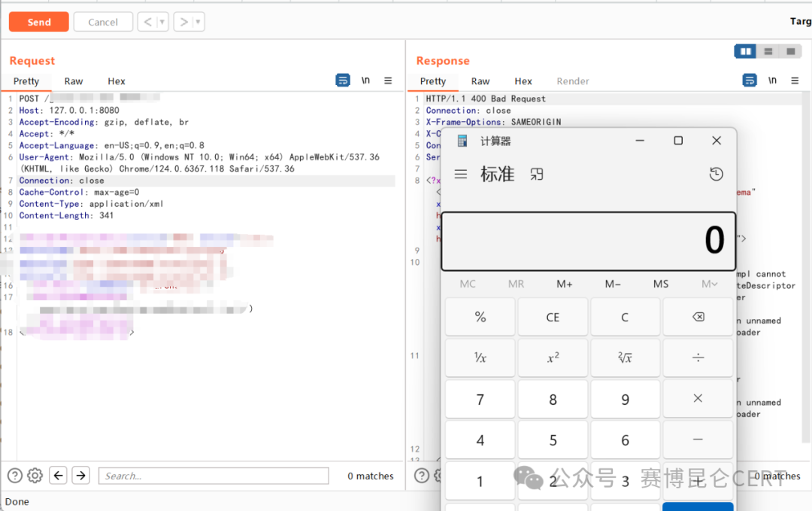Toggle word wrap icon in Request panel
Image resolution: width=812 pixels, height=511 pixels.
pyautogui.click(x=343, y=81)
